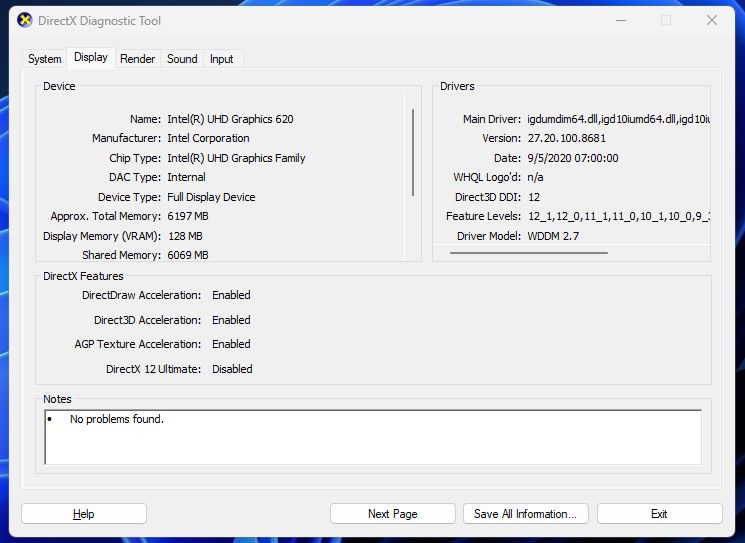Click the Drivers panel horizontal scrollbar
Screen dimensions: 745x543
[x=529, y=253]
